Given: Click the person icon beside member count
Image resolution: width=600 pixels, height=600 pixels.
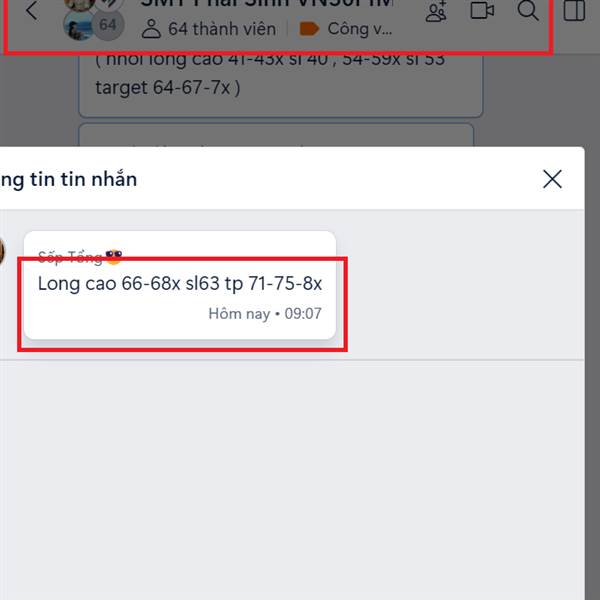Looking at the screenshot, I should point(151,29).
